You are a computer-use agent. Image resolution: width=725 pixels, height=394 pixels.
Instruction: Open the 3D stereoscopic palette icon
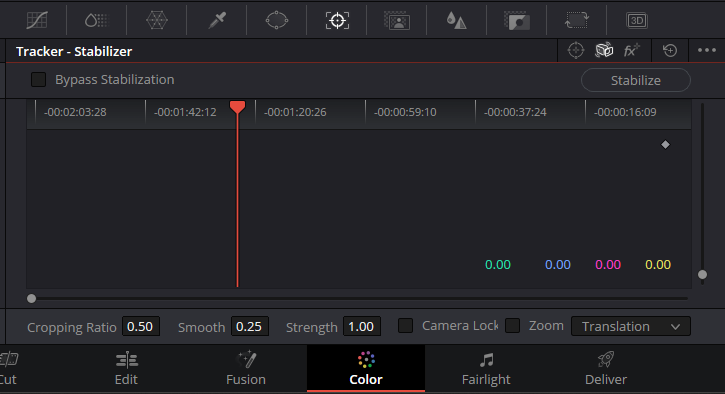pos(637,20)
